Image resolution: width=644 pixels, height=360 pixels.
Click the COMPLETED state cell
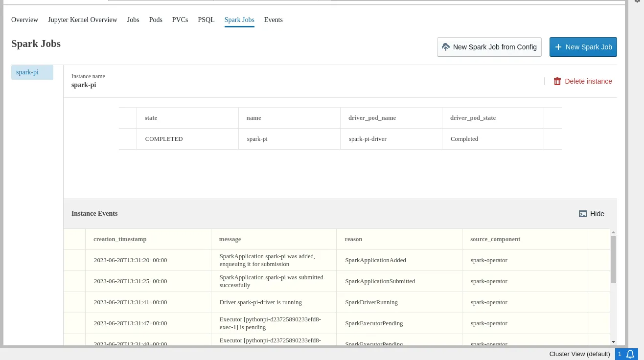(x=188, y=139)
